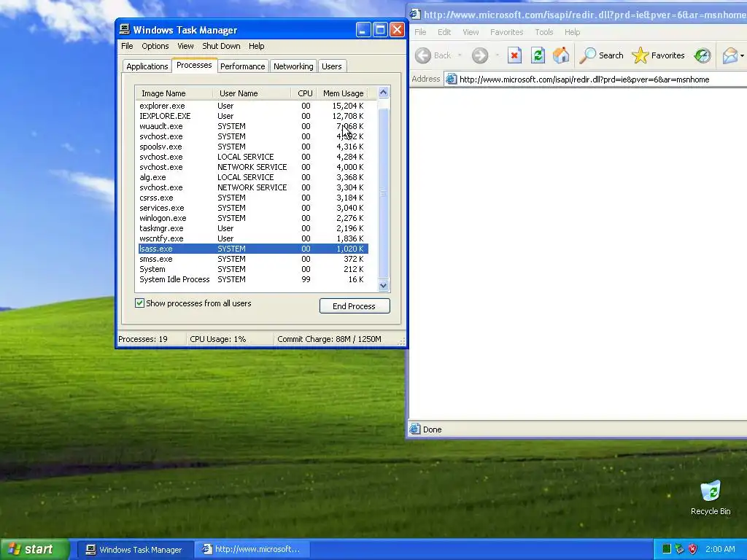Select the alg.exe process row
The height and width of the screenshot is (560, 747).
[253, 177]
